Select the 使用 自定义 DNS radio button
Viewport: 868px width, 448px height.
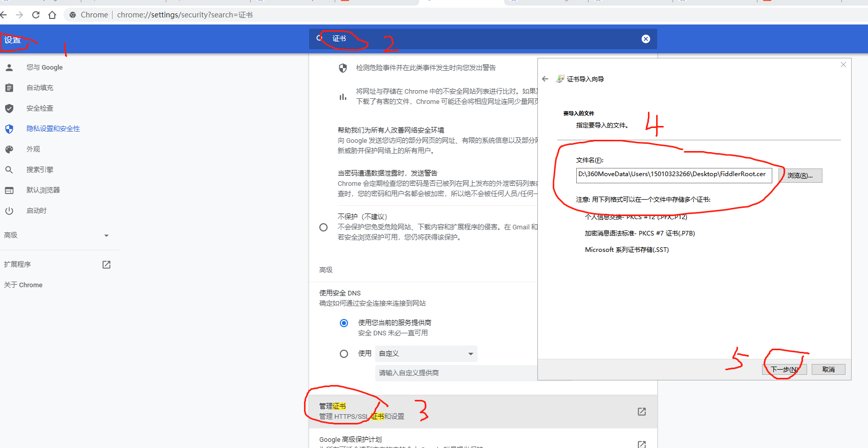(344, 354)
